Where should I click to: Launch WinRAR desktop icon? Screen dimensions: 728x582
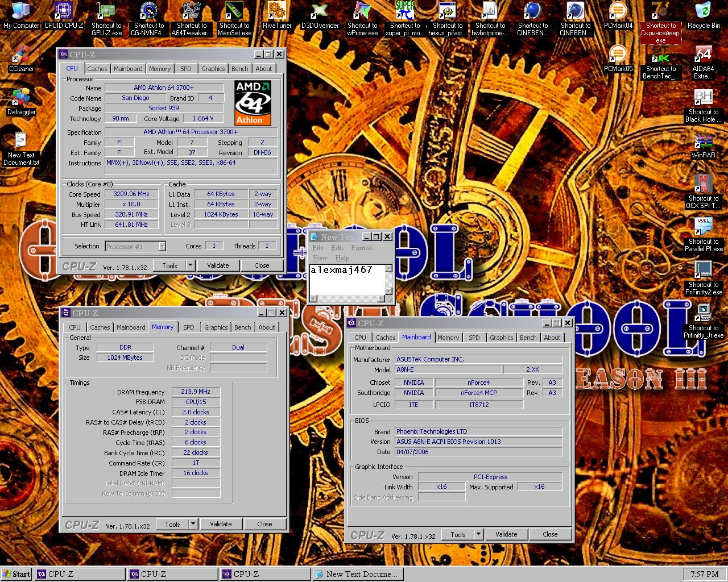pos(704,145)
